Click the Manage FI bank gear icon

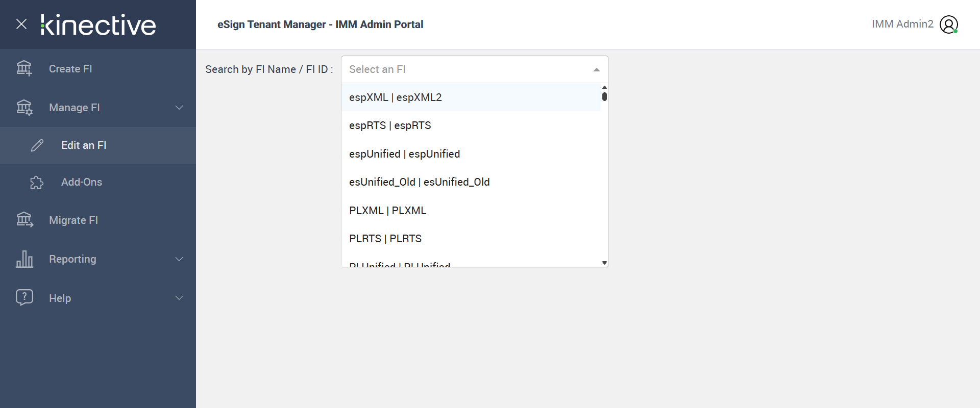pyautogui.click(x=24, y=108)
